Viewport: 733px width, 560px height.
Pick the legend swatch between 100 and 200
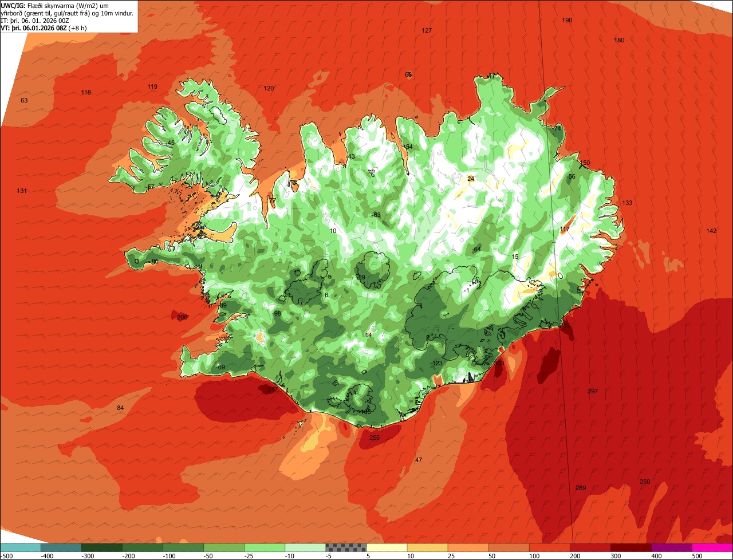pos(549,547)
